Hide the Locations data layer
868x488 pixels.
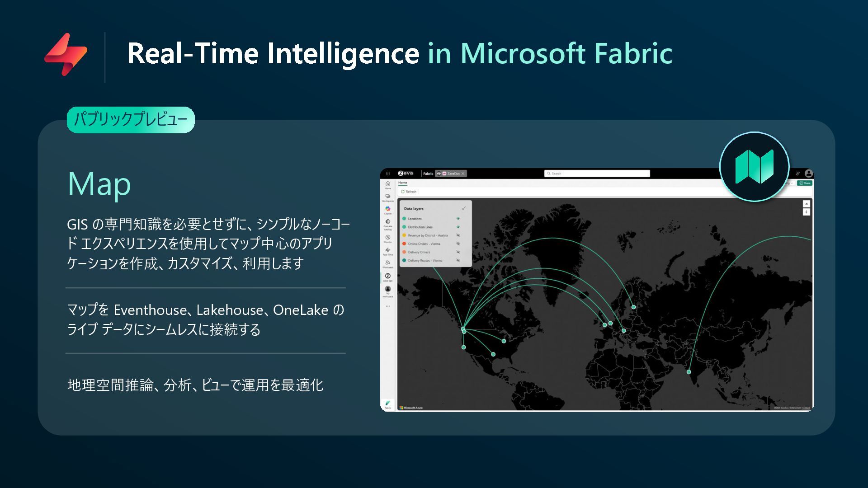pyautogui.click(x=458, y=219)
